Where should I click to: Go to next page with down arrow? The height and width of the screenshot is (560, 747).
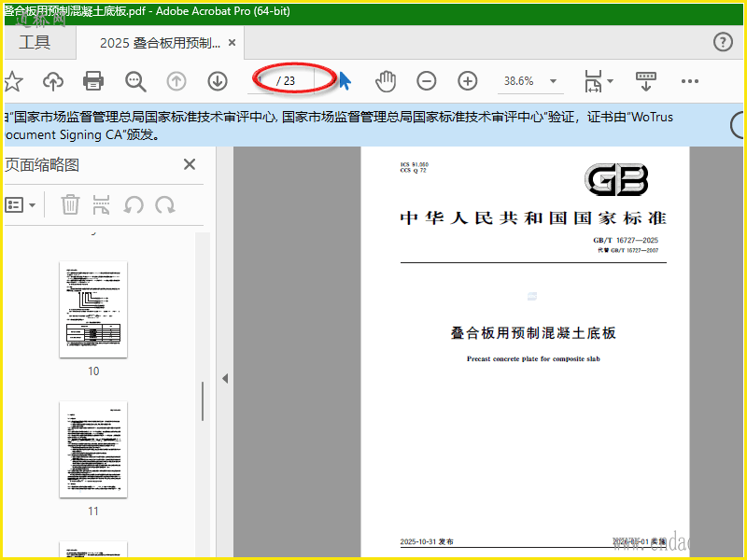pyautogui.click(x=218, y=81)
